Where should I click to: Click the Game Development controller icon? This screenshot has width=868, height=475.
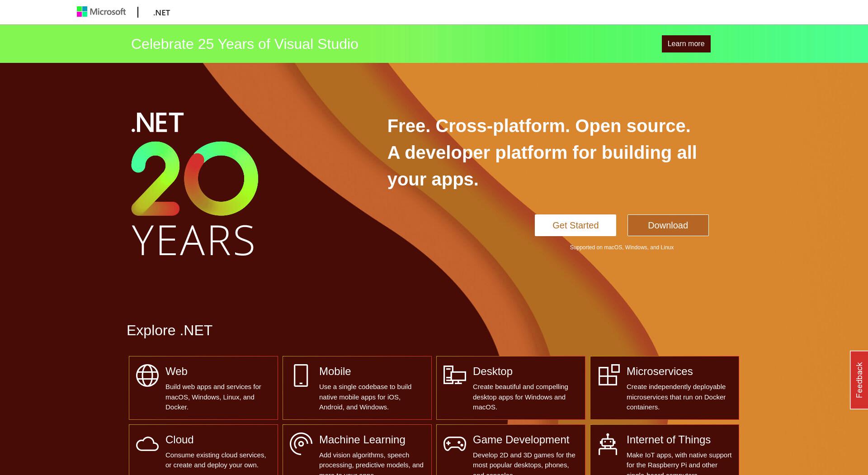[454, 444]
